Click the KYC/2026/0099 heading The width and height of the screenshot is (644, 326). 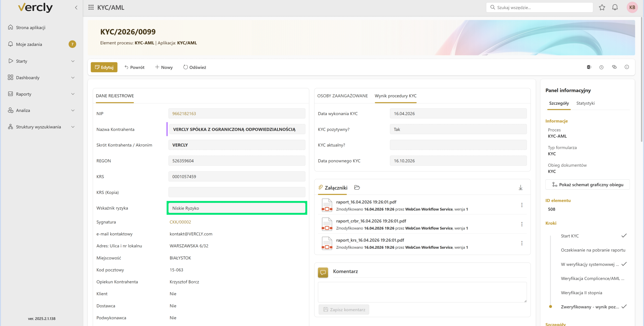(128, 32)
